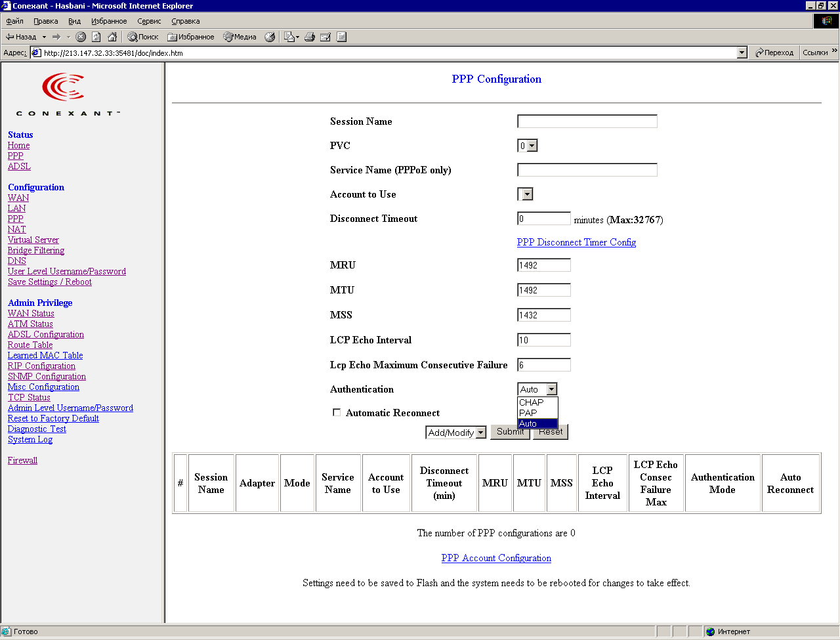Click the address bar URL field
Image resolution: width=840 pixels, height=640 pixels.
389,53
